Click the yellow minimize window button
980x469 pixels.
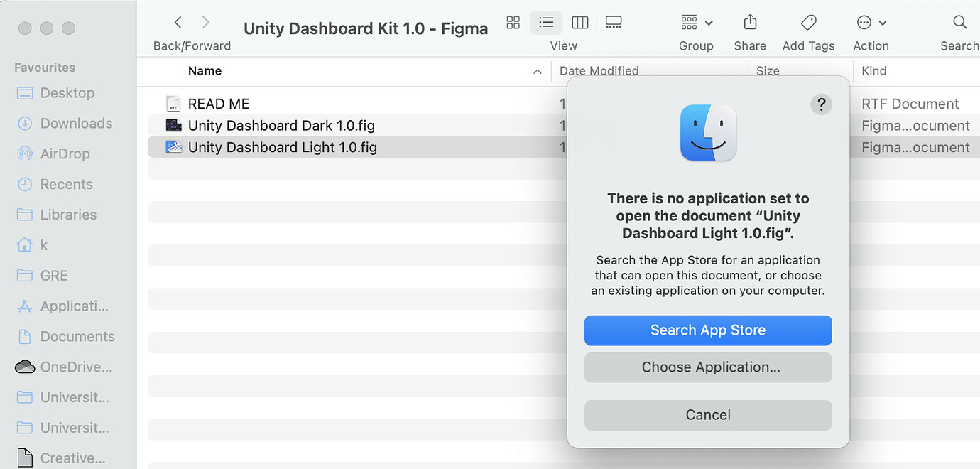(x=47, y=28)
